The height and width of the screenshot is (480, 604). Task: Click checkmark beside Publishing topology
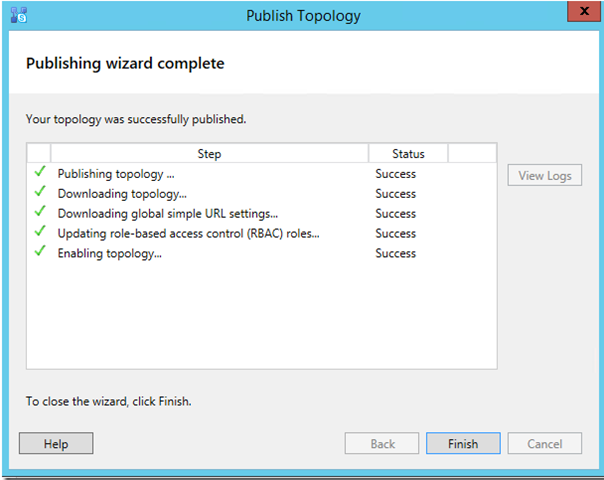(40, 171)
